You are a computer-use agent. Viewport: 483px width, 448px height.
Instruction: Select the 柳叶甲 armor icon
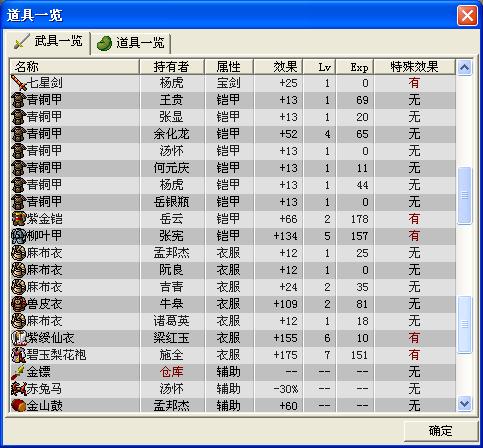[x=19, y=236]
